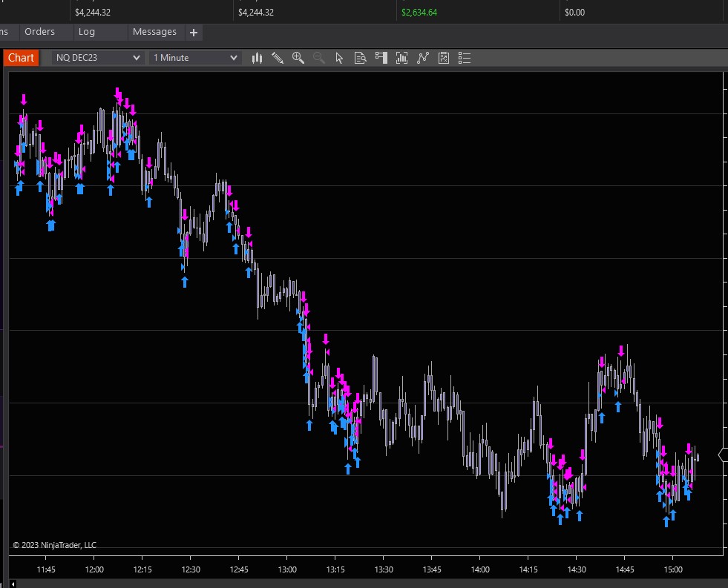The height and width of the screenshot is (588, 728).
Task: Open the Data Series icon
Action: (x=402, y=58)
